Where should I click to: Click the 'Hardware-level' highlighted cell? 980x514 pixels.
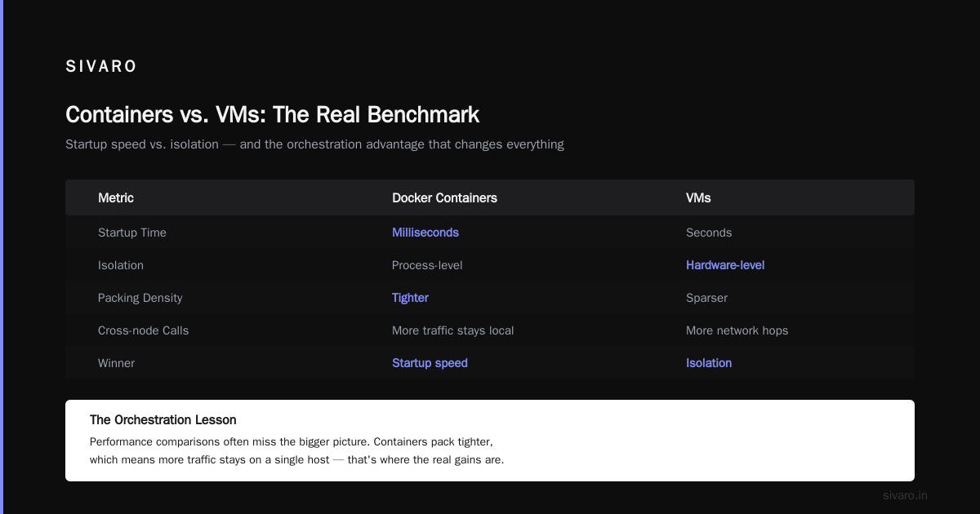tap(725, 265)
